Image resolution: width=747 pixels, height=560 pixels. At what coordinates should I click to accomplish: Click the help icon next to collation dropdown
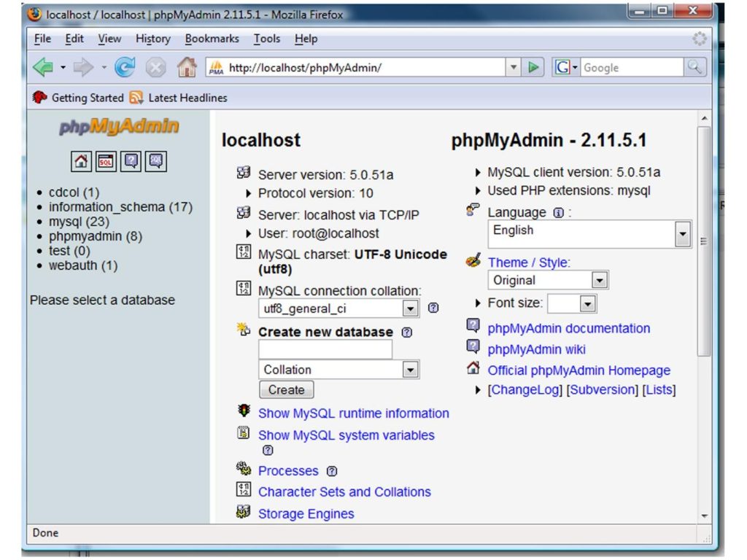coord(433,308)
